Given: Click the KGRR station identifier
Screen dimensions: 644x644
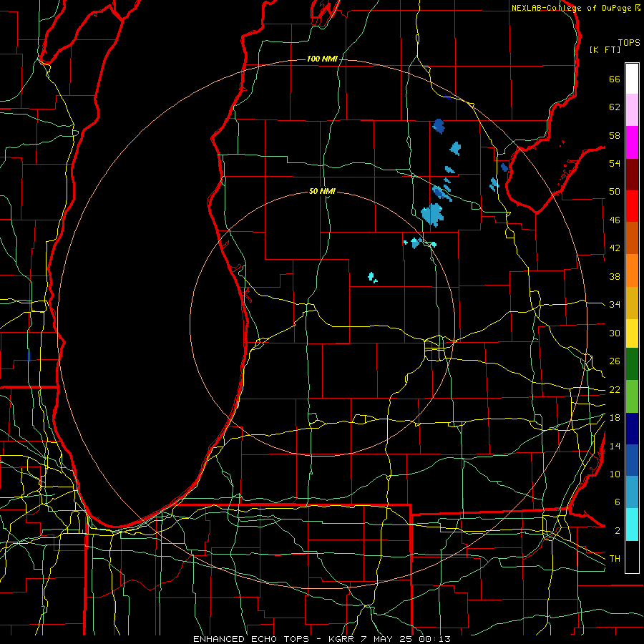Looking at the screenshot, I should coord(341,639).
